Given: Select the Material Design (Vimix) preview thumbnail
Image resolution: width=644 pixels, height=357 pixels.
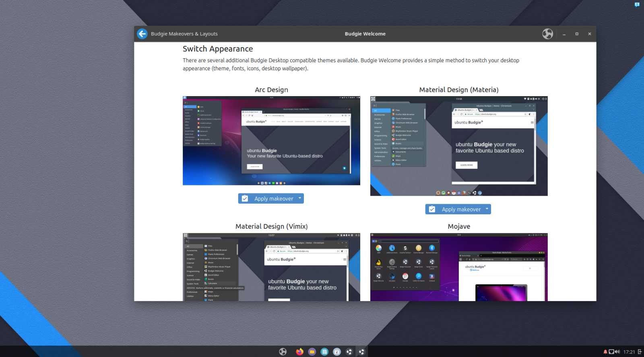Looking at the screenshot, I should coord(271,267).
